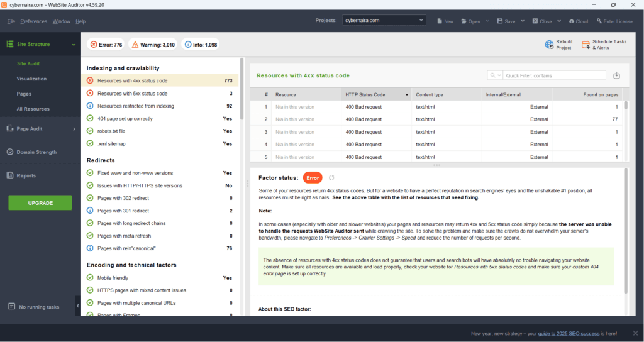The image size is (644, 342).
Task: Collapse the Site Structure section chevron
Action: click(74, 45)
